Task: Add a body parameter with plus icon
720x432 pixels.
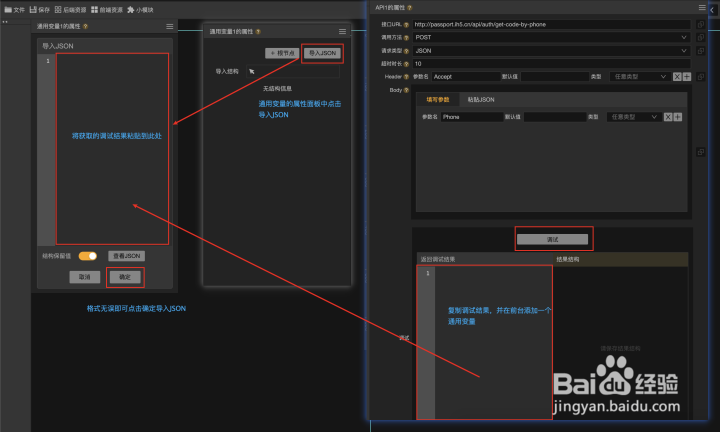Action: tap(677, 117)
